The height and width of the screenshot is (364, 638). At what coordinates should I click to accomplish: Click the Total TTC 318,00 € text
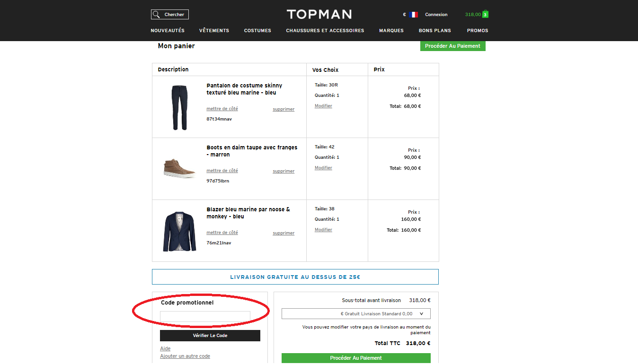402,344
